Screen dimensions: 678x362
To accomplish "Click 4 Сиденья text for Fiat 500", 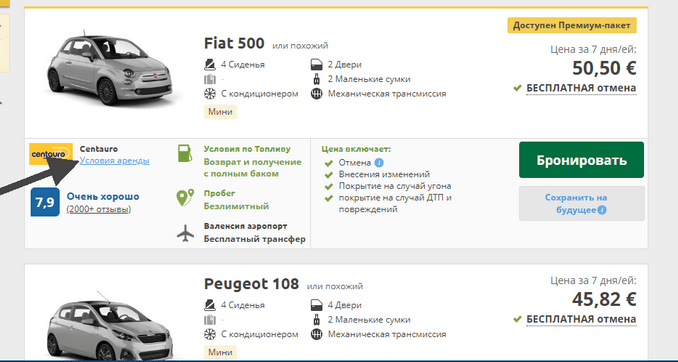I will (243, 65).
